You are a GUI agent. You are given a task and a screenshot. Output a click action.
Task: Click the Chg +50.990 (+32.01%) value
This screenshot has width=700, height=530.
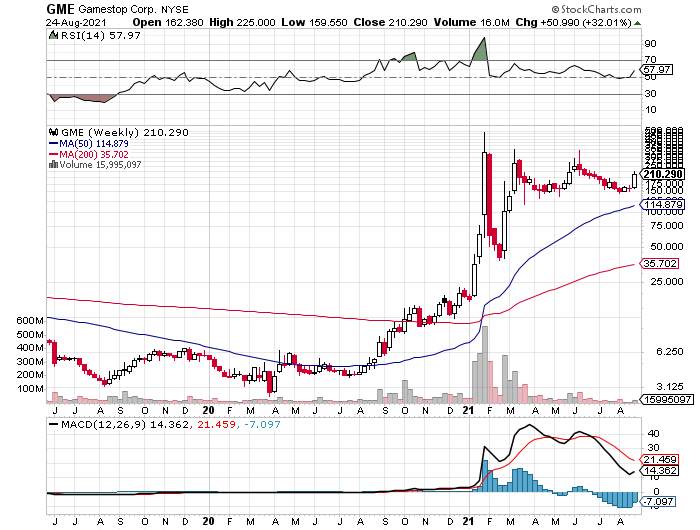pyautogui.click(x=573, y=22)
